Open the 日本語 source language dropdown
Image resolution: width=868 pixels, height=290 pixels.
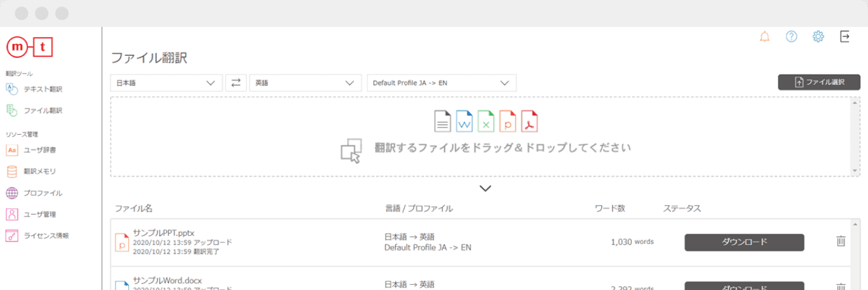coord(166,83)
